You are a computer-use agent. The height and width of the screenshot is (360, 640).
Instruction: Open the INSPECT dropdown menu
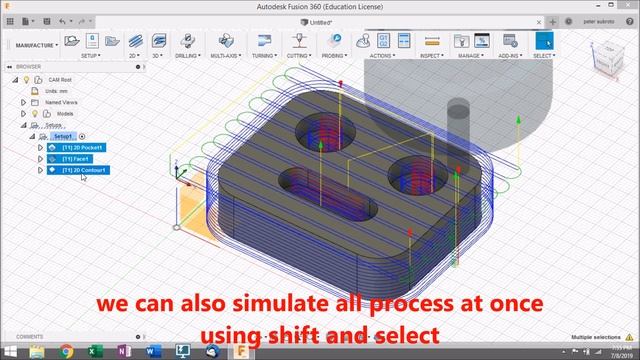click(432, 56)
